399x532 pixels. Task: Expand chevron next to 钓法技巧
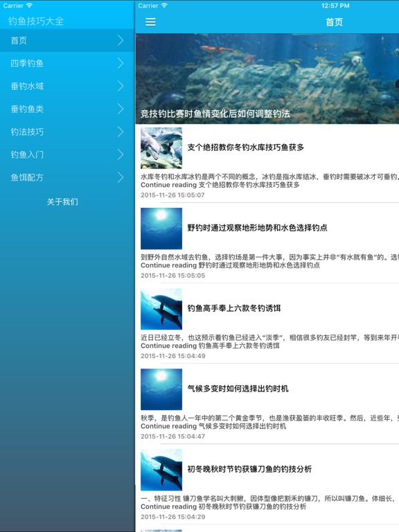pos(121,132)
